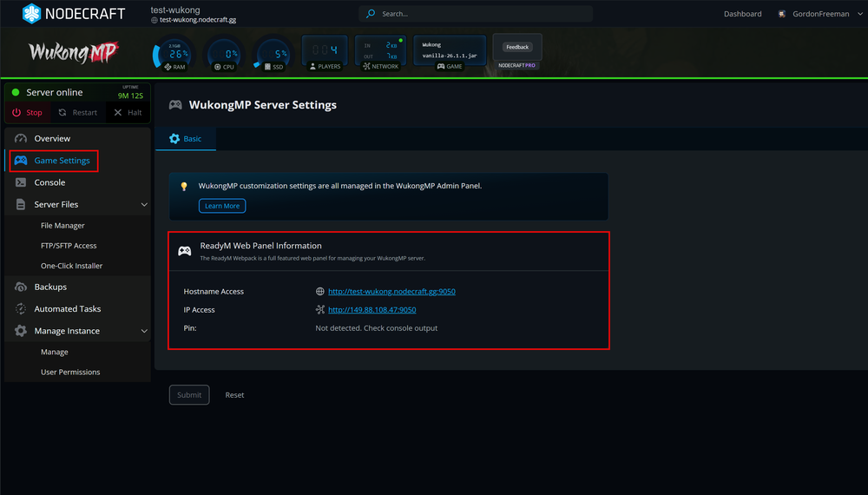Click the Manage Instance gear icon
Screen dimensions: 868x495
click(x=21, y=331)
